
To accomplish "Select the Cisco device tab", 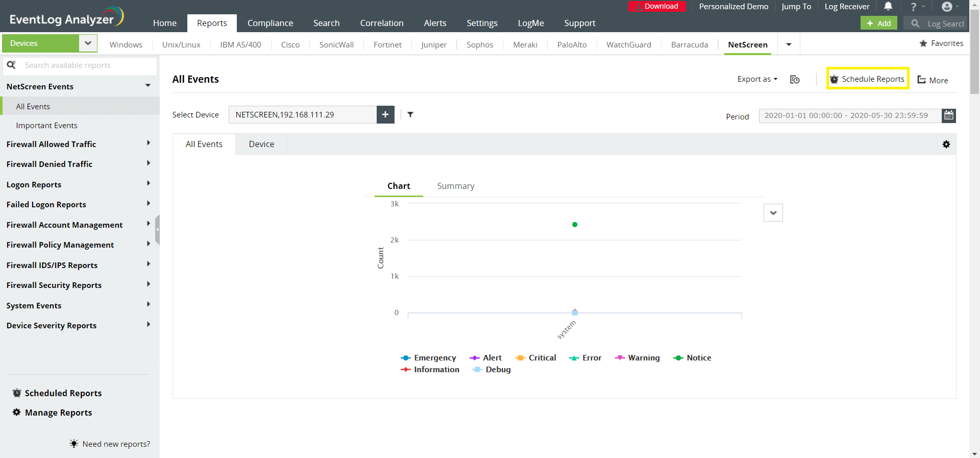I will coord(290,44).
